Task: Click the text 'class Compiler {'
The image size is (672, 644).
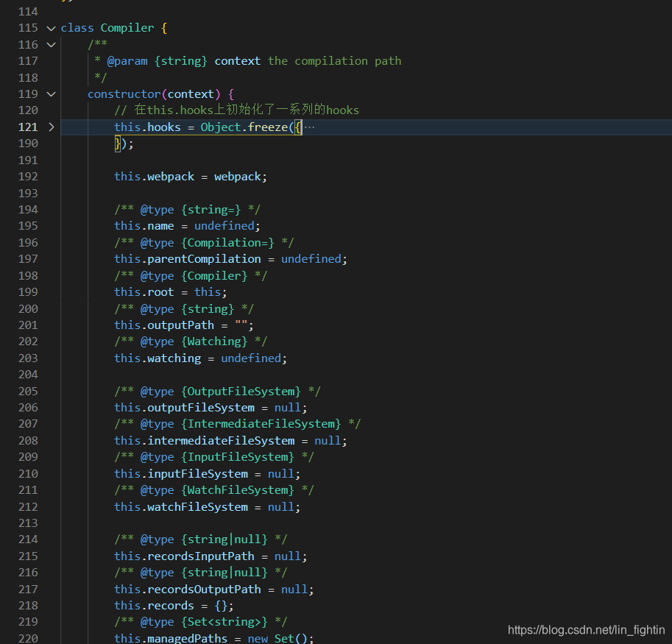Action: coord(114,28)
